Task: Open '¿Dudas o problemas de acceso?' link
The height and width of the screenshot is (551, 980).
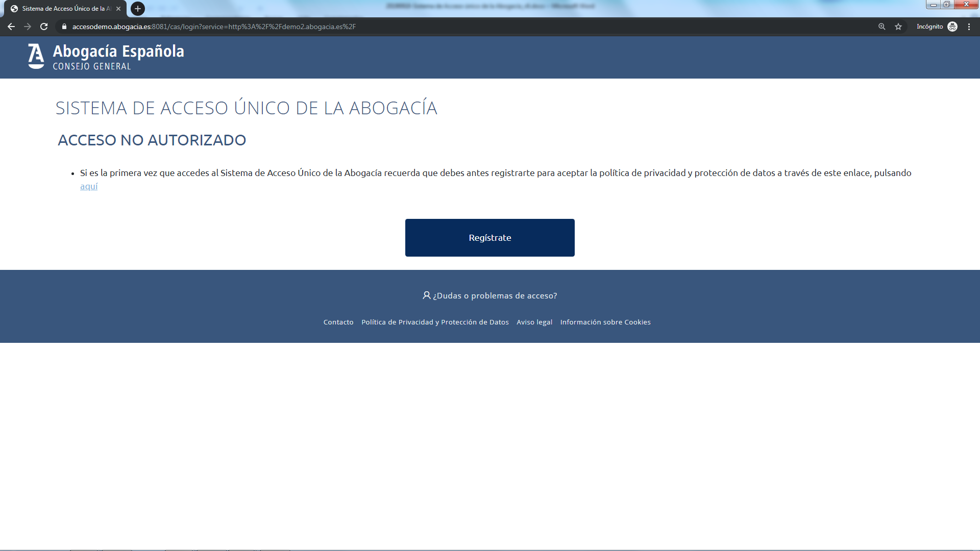Action: pos(495,296)
